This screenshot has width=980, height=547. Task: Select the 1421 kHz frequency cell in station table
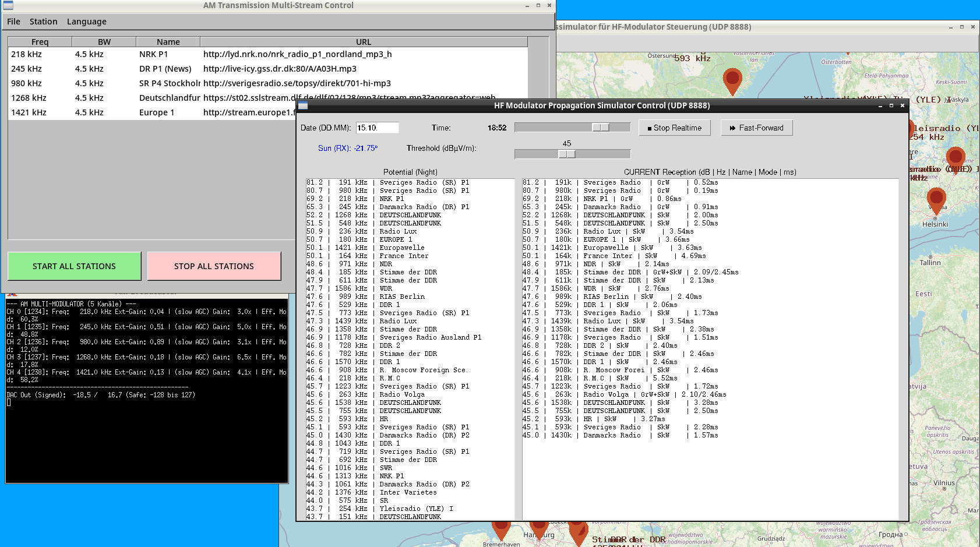[x=29, y=112]
